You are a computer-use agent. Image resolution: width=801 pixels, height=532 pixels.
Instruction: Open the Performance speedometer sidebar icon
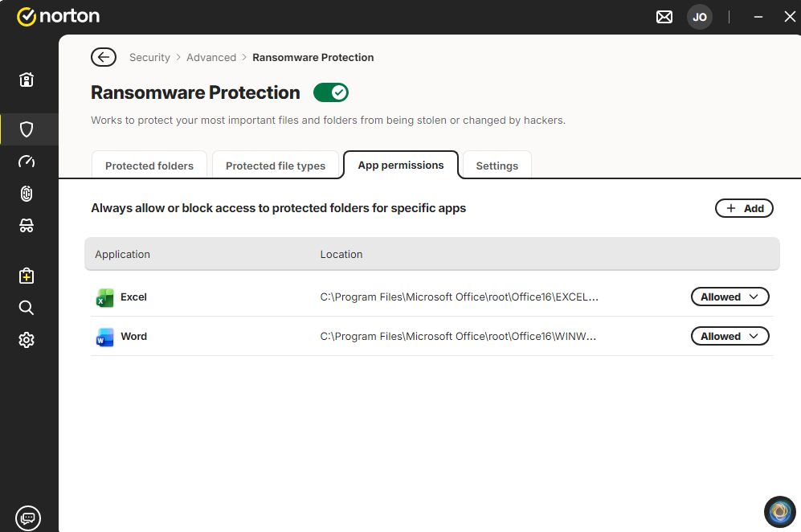click(x=27, y=162)
